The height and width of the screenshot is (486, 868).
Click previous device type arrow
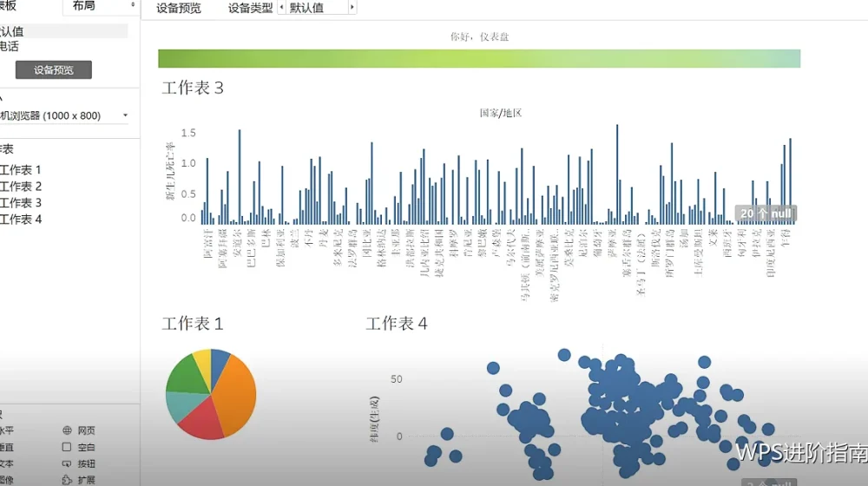282,7
